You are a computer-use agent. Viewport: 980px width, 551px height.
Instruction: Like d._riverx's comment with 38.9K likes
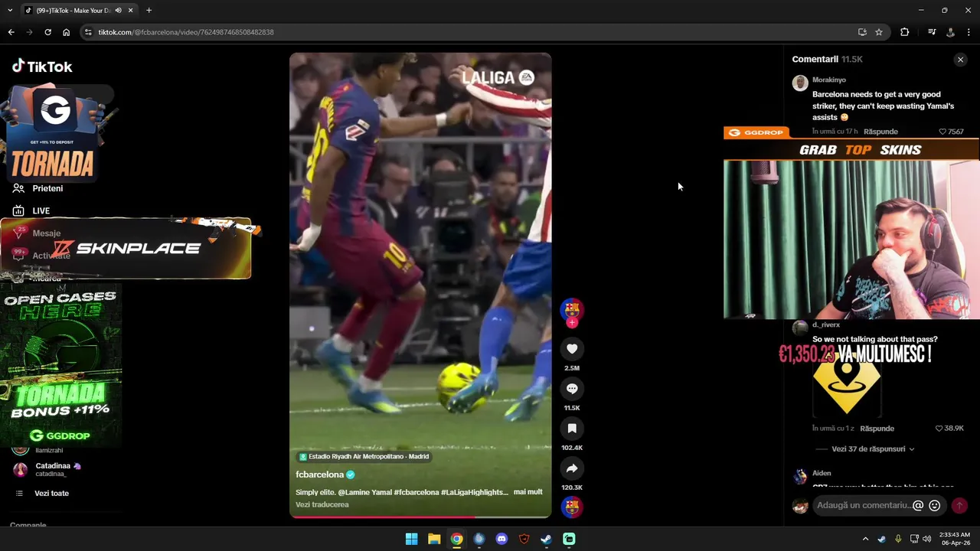click(x=939, y=429)
